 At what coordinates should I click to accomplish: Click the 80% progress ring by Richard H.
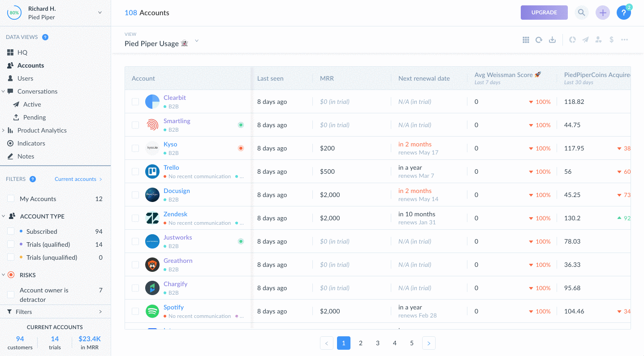(14, 13)
